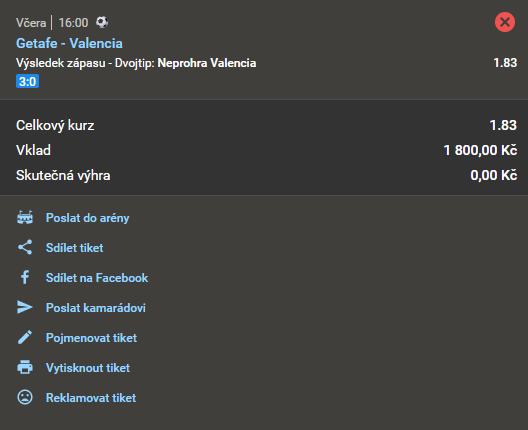
Task: Click the Neprohra Valencia bet selection
Action: point(207,63)
